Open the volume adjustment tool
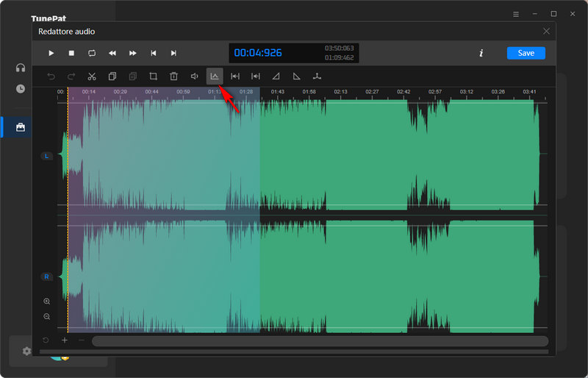588x378 pixels. (x=195, y=76)
